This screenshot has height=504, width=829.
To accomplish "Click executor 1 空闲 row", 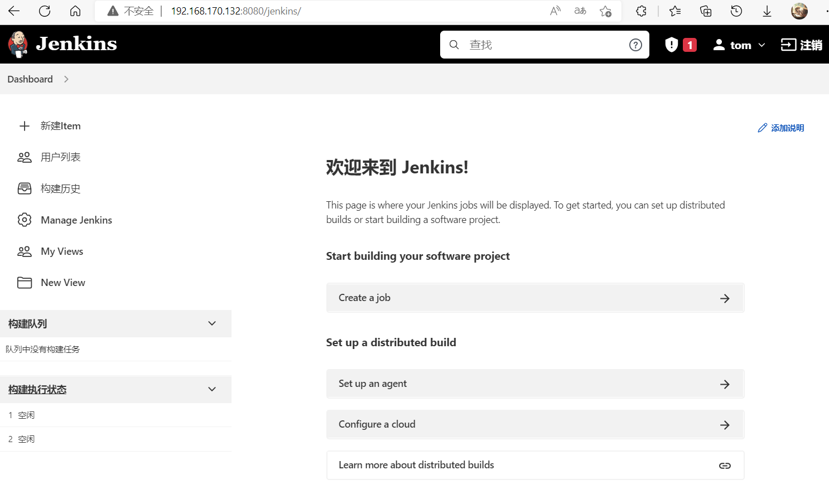I will tap(115, 415).
